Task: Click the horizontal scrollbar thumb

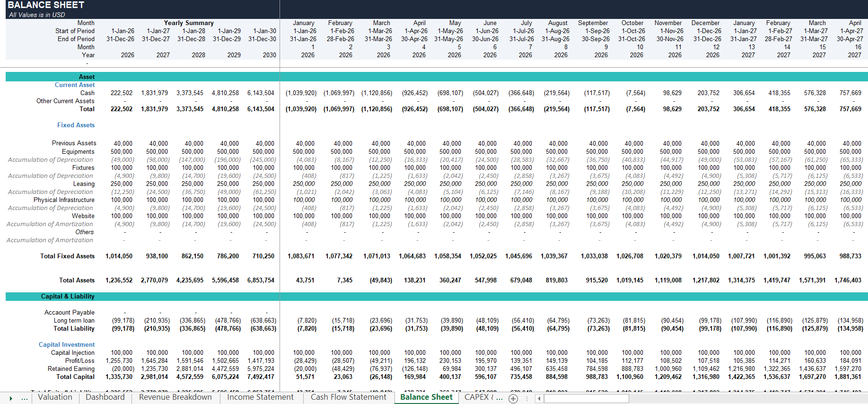Action: click(x=586, y=399)
